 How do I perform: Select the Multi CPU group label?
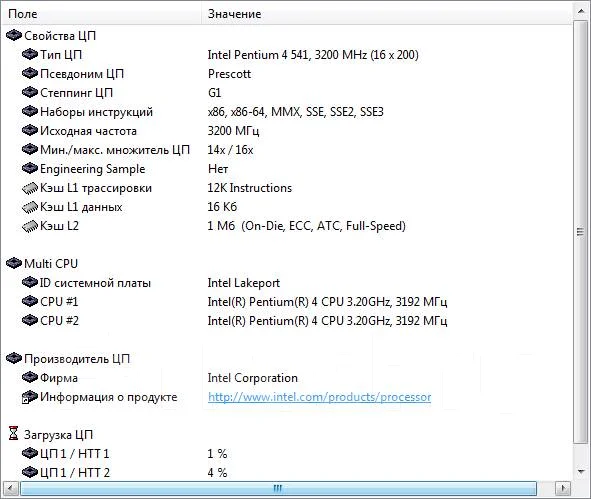(x=51, y=263)
